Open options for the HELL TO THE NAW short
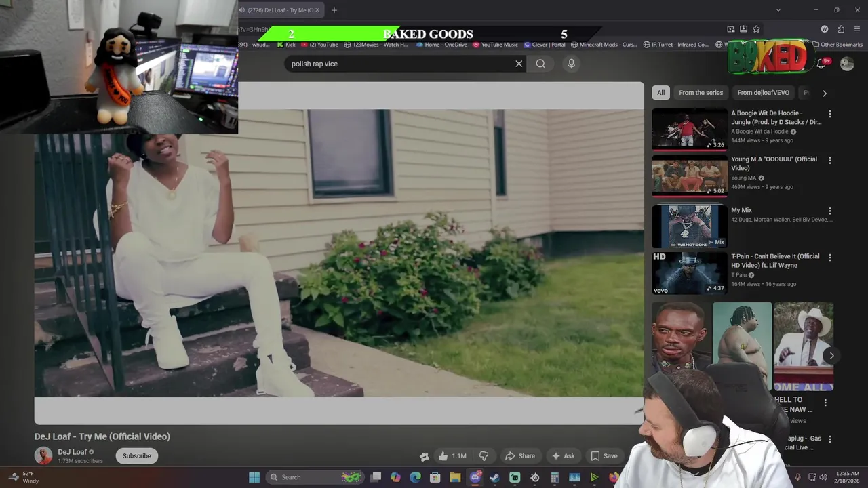The height and width of the screenshot is (488, 868). tap(825, 403)
